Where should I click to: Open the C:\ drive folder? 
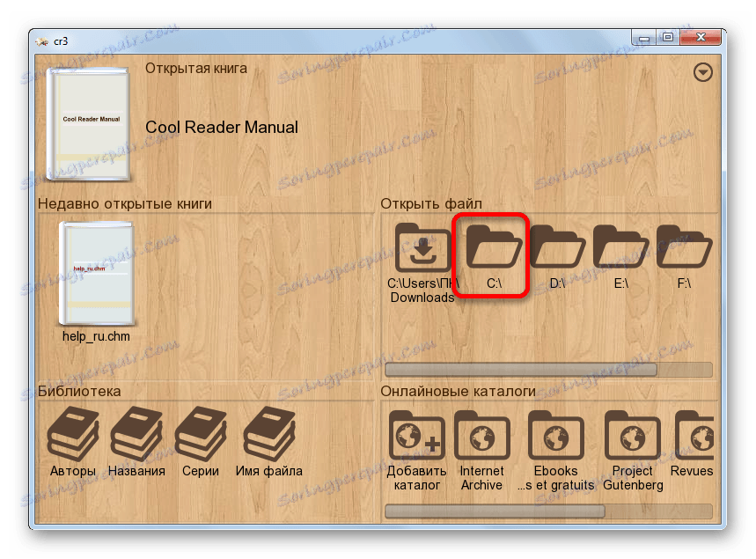point(494,246)
